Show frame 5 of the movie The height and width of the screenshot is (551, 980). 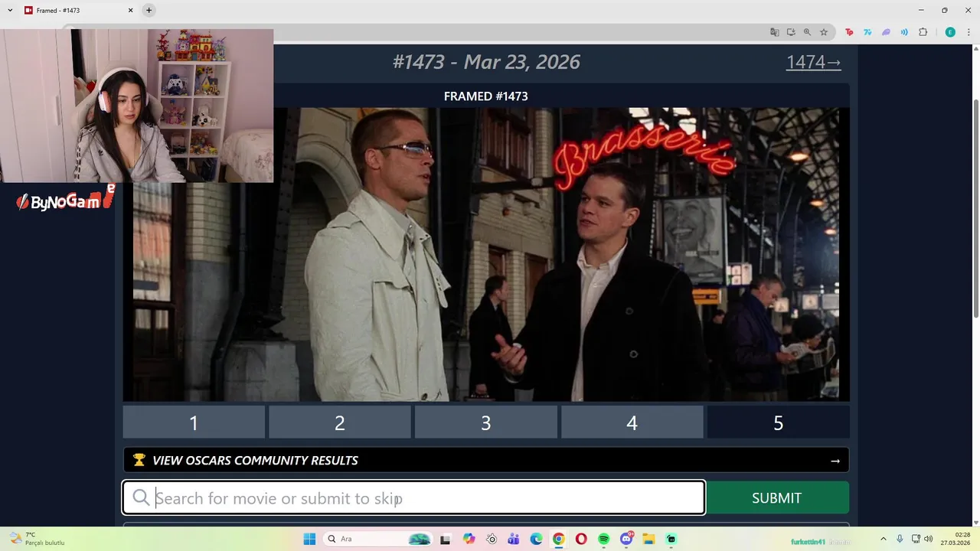pyautogui.click(x=778, y=422)
